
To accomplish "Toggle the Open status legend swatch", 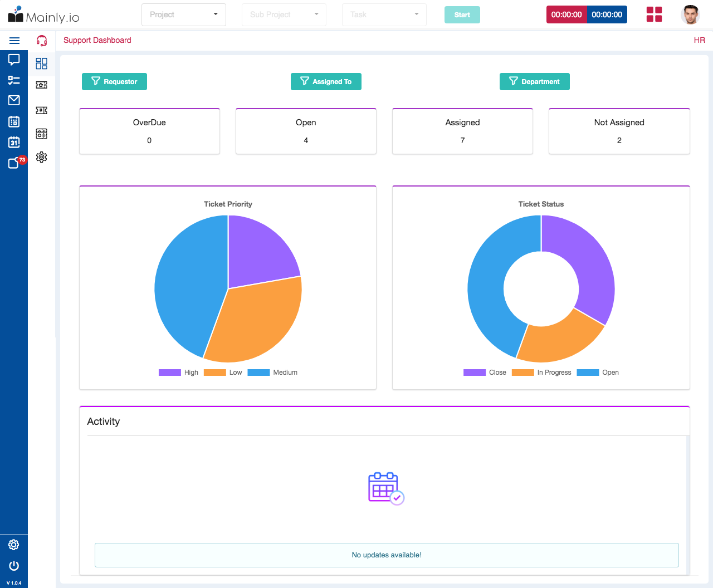I will [x=588, y=373].
